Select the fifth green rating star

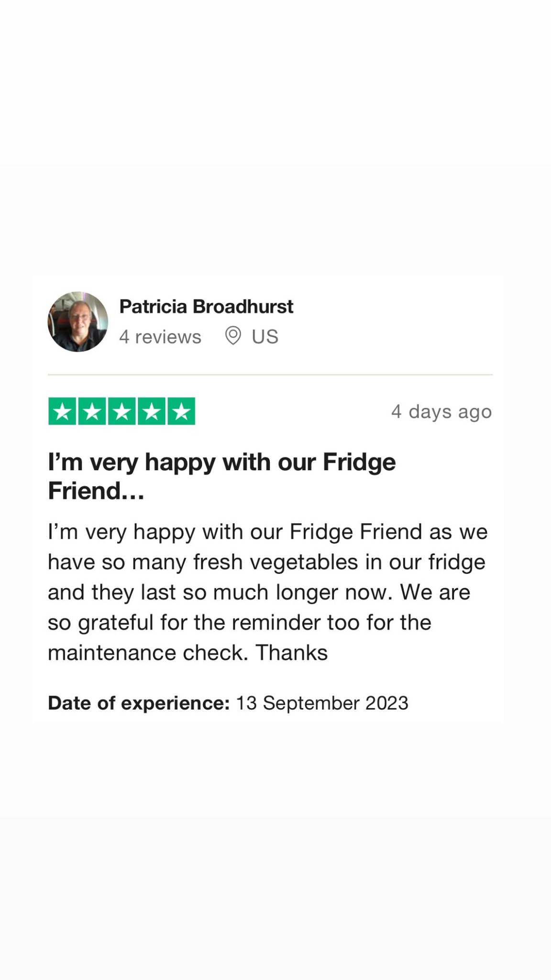(181, 411)
